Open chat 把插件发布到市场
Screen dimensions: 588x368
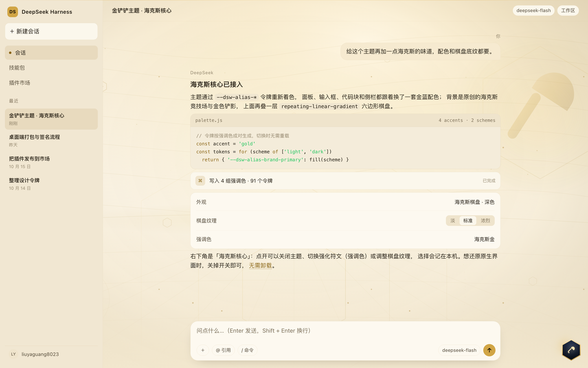(x=51, y=162)
